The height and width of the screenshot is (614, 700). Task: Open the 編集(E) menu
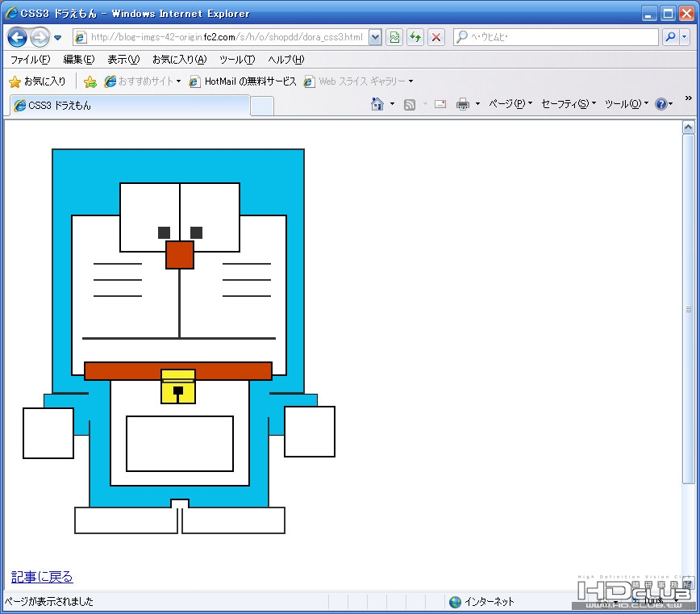pyautogui.click(x=79, y=60)
